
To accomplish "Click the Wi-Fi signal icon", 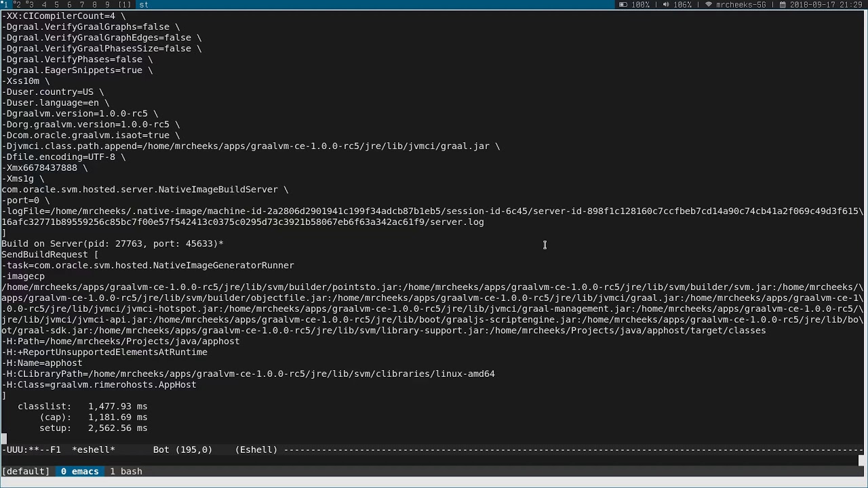I will (x=709, y=5).
